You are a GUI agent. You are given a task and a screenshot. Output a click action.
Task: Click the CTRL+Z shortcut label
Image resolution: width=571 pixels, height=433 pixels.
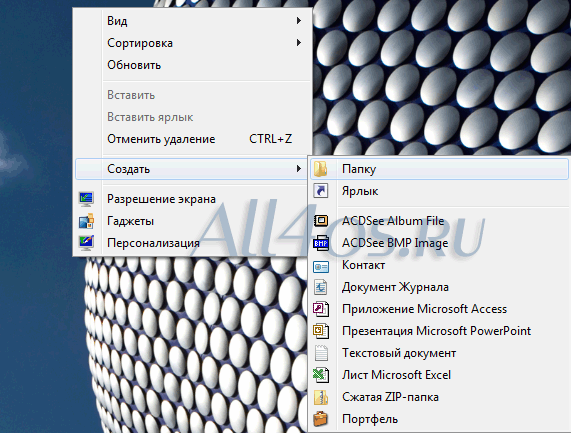click(x=271, y=139)
